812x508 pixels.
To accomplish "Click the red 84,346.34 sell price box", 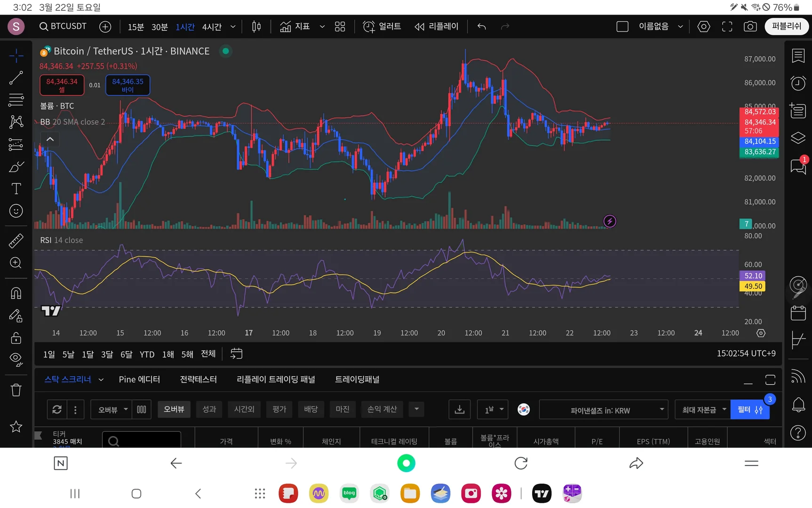I will tap(62, 85).
